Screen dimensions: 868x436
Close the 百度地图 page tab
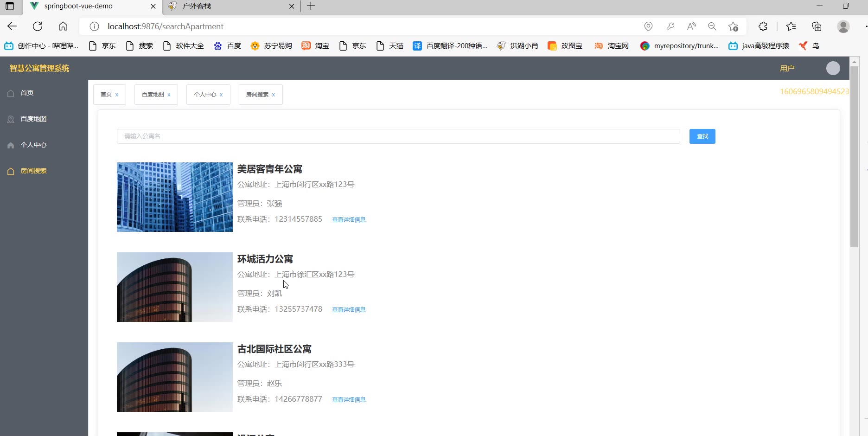(169, 95)
